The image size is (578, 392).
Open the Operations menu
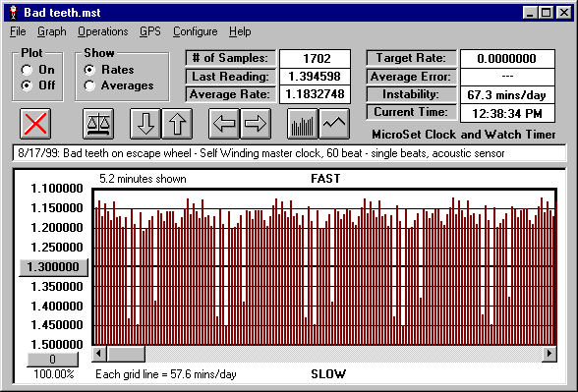coord(103,31)
